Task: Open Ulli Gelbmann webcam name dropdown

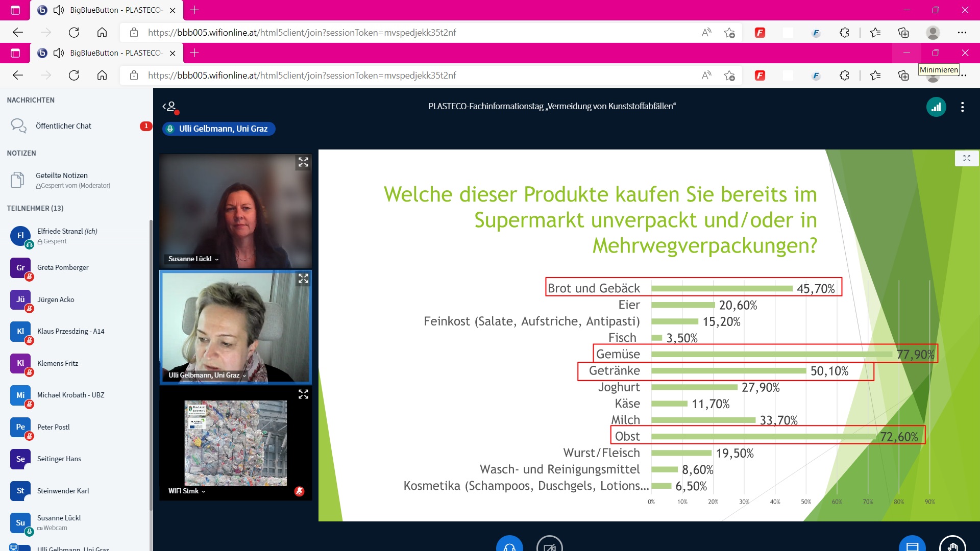Action: pos(207,375)
